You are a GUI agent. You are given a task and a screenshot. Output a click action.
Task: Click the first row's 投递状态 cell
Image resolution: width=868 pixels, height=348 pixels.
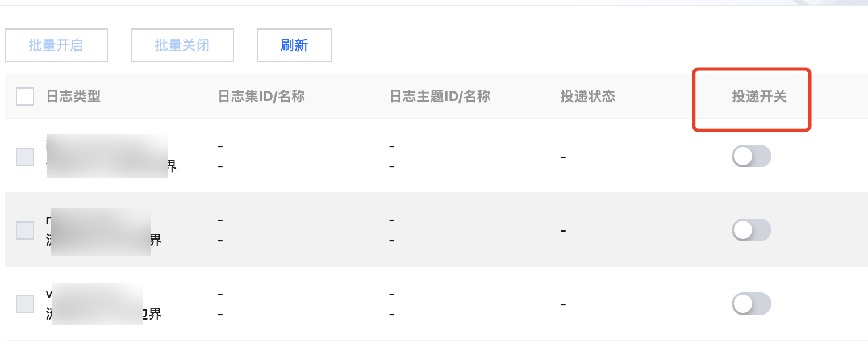563,156
